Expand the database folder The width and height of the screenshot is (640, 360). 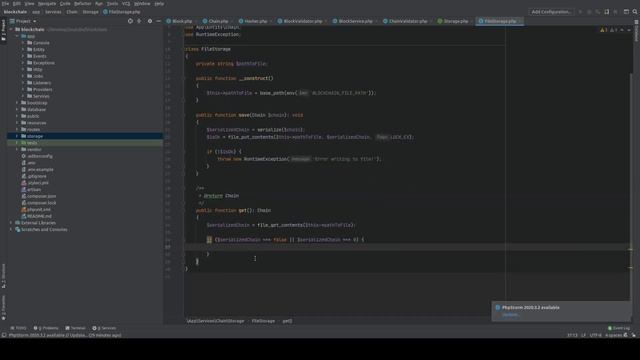[17, 109]
